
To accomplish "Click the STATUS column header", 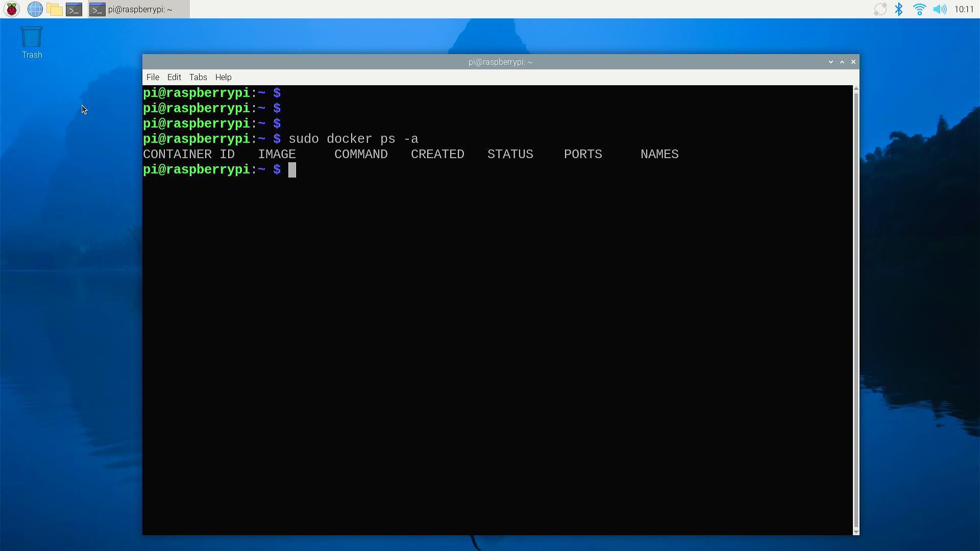I will coord(510,154).
